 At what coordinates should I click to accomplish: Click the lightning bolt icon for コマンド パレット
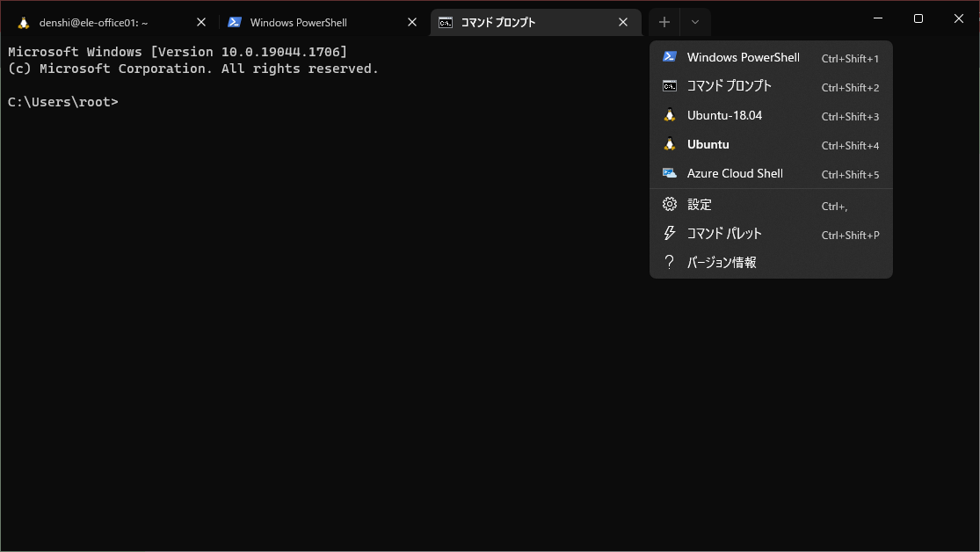670,233
